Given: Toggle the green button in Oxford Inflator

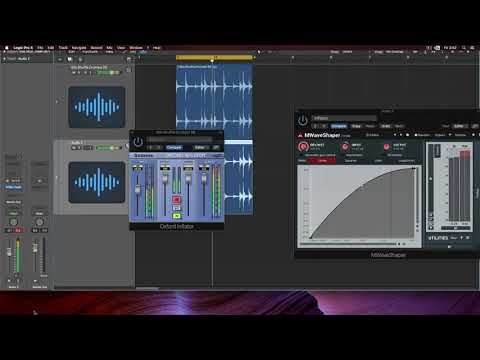Looking at the screenshot, I should point(177,216).
